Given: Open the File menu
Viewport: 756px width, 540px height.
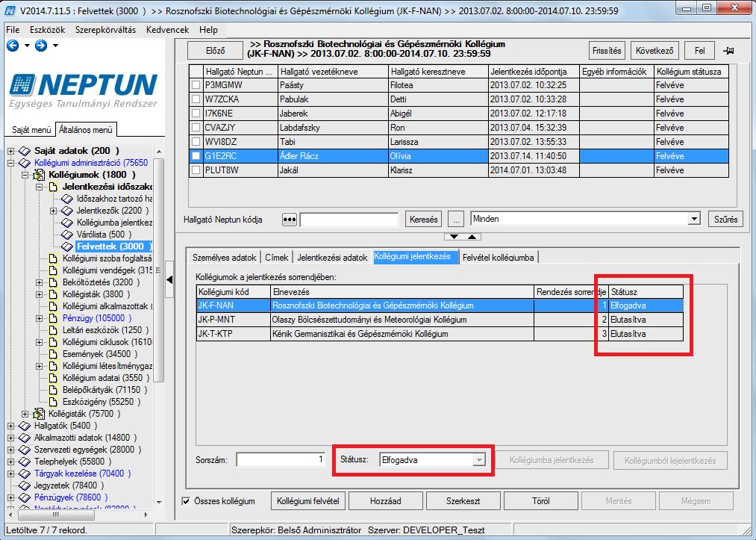Looking at the screenshot, I should tap(13, 30).
